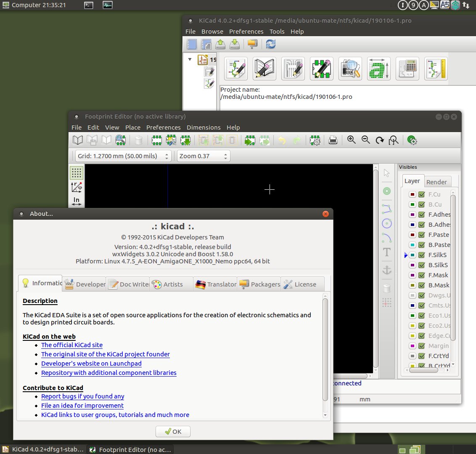
Task: Uncheck F.Cu layer visibility
Action: 422,194
